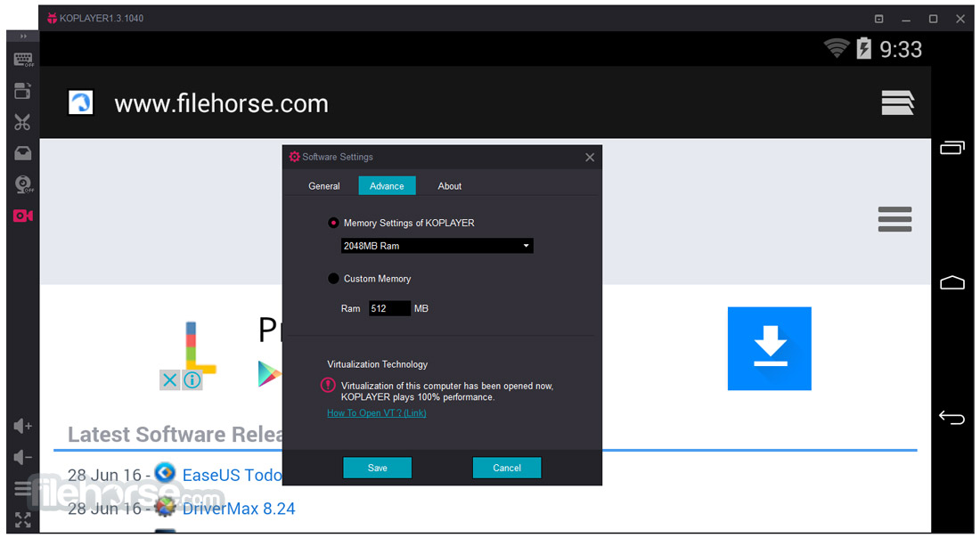Image resolution: width=980 pixels, height=538 pixels.
Task: Open the filehorse page hamburger menu
Action: pyautogui.click(x=895, y=219)
